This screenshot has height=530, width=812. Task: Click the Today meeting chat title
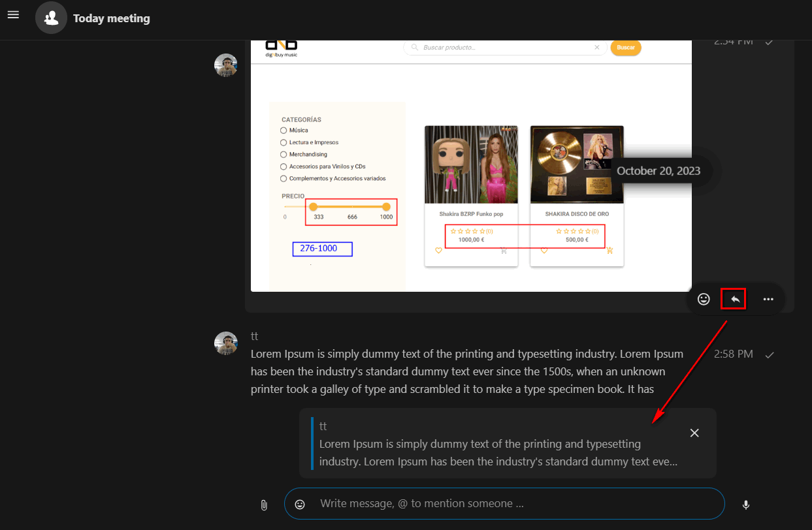point(112,18)
